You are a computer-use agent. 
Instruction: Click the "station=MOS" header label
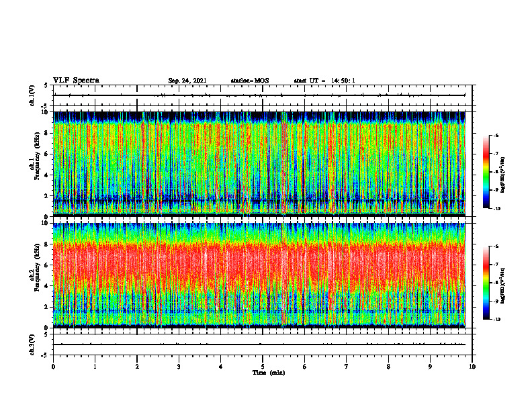250,81
